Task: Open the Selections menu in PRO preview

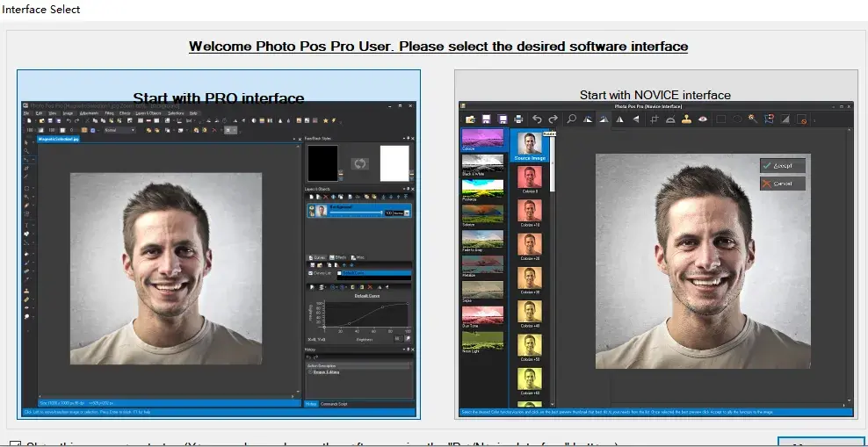Action: coord(176,113)
